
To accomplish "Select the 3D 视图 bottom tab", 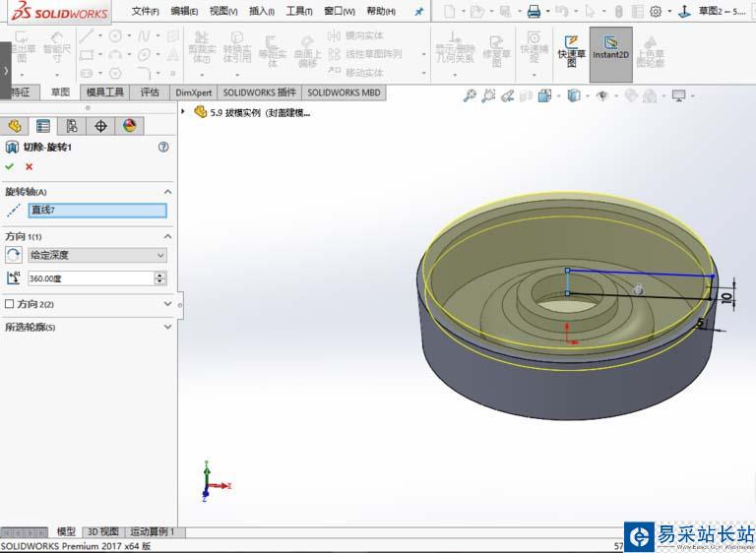I will tap(103, 531).
